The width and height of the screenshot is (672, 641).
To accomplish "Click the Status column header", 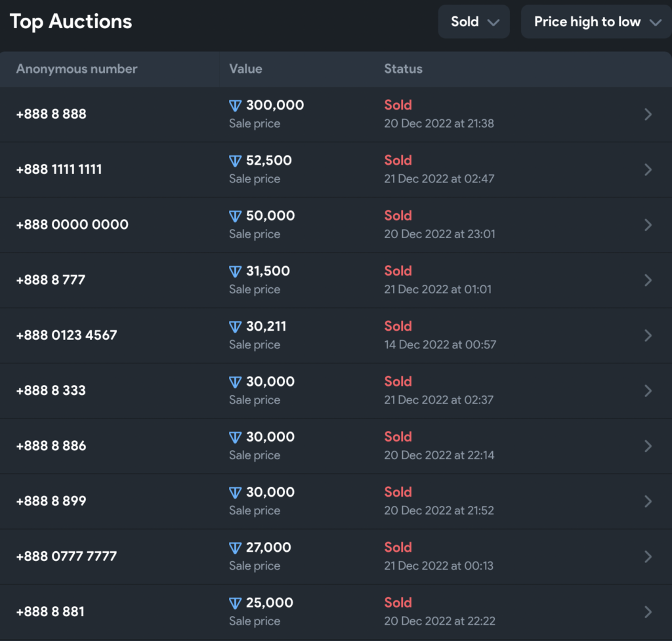I will 403,69.
